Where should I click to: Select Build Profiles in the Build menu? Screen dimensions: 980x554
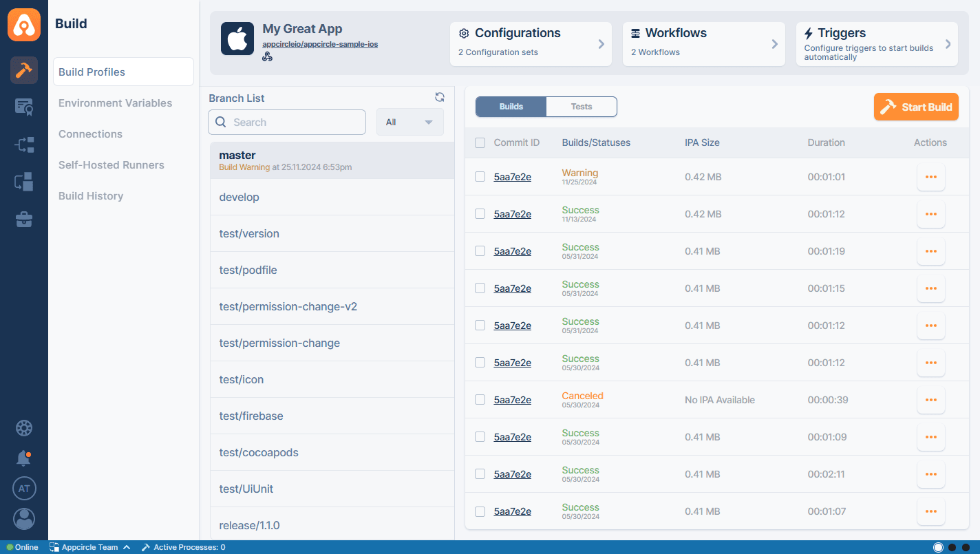coord(123,72)
